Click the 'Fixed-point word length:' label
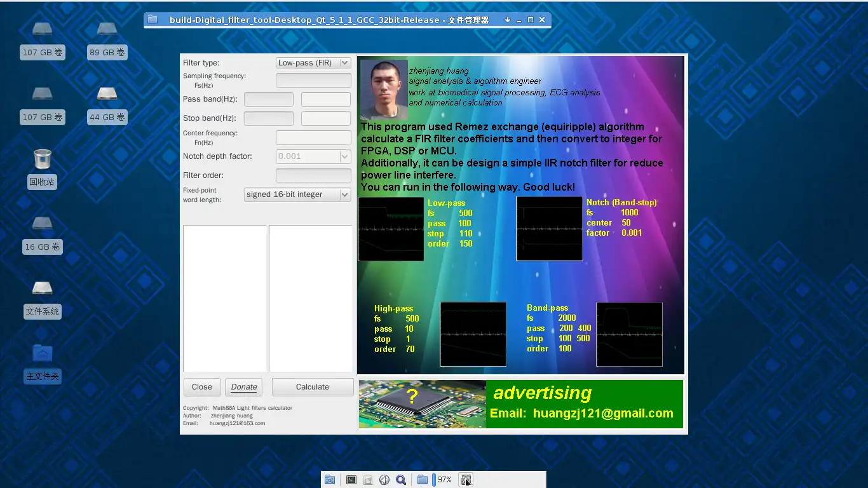The width and height of the screenshot is (868, 488). pos(202,195)
